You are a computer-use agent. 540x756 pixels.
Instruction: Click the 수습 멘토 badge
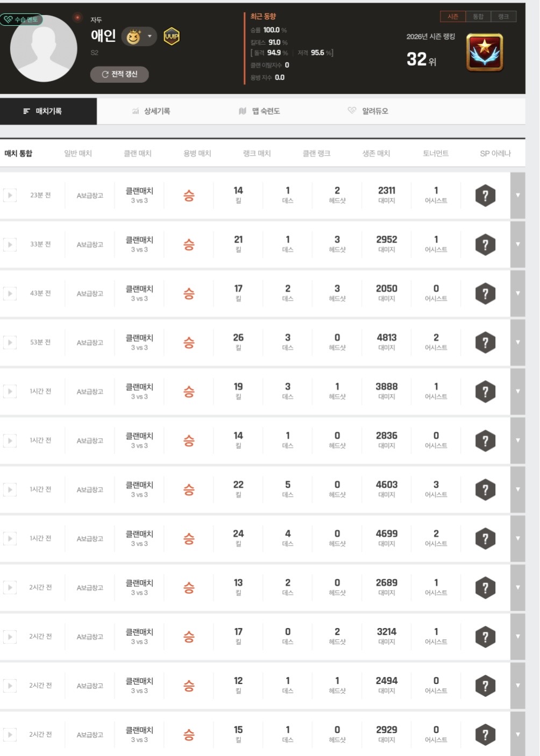[x=22, y=20]
